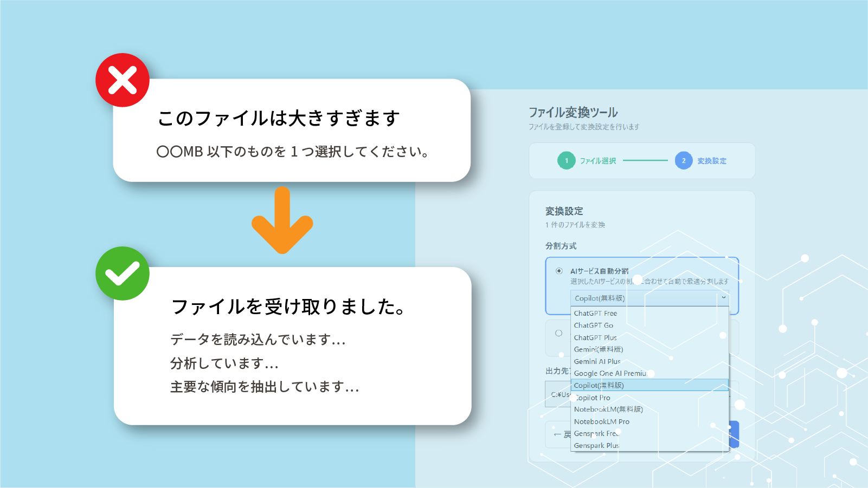Click the ファイル変換ツール heading
Viewport: 868px width, 488px height.
click(573, 113)
